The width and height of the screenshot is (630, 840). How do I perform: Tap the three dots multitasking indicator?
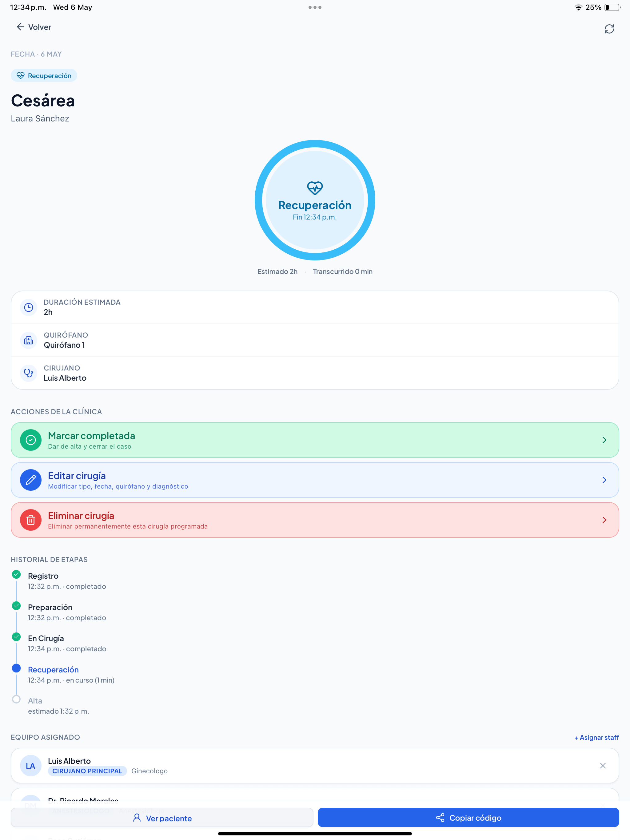point(315,7)
